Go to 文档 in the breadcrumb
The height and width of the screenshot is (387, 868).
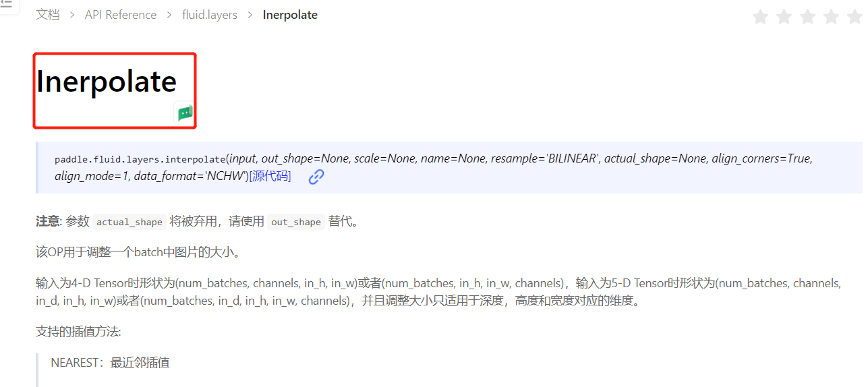[x=47, y=15]
